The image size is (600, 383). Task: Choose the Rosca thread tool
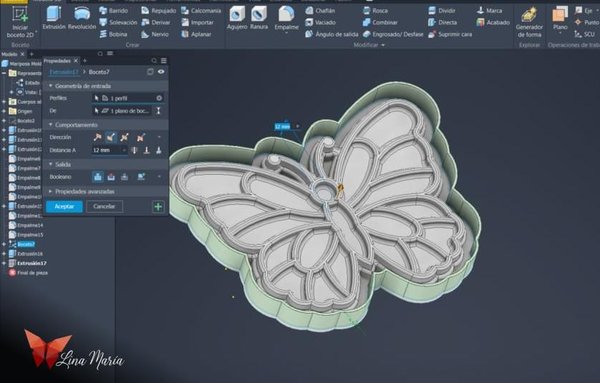[x=375, y=11]
